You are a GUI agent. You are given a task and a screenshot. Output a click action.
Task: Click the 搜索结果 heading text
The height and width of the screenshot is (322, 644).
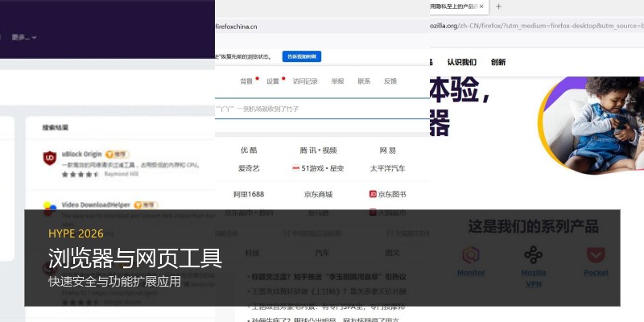point(55,127)
